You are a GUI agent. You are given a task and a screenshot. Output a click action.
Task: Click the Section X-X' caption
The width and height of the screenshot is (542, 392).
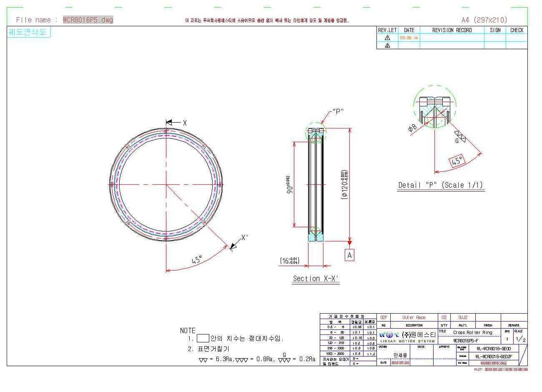(316, 279)
